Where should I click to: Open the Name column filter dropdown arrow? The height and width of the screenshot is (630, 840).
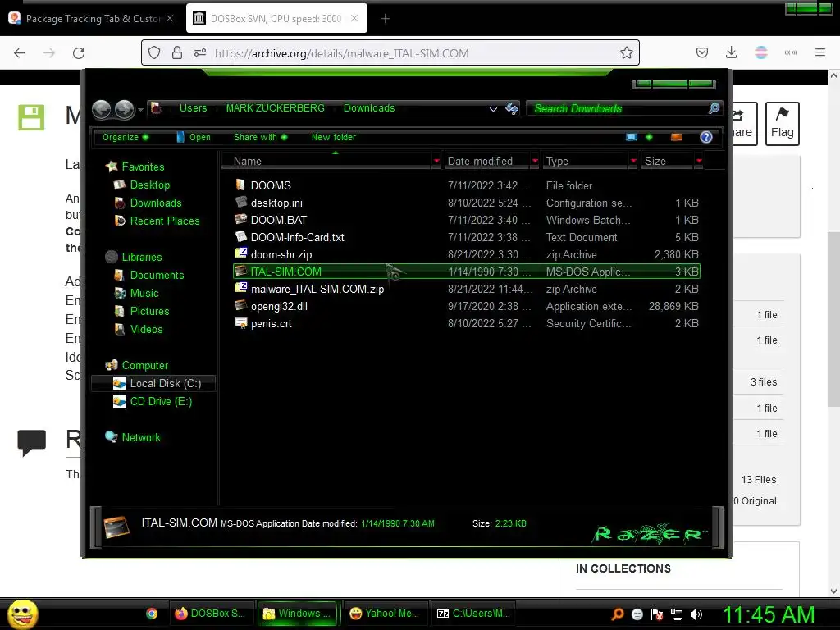(436, 161)
